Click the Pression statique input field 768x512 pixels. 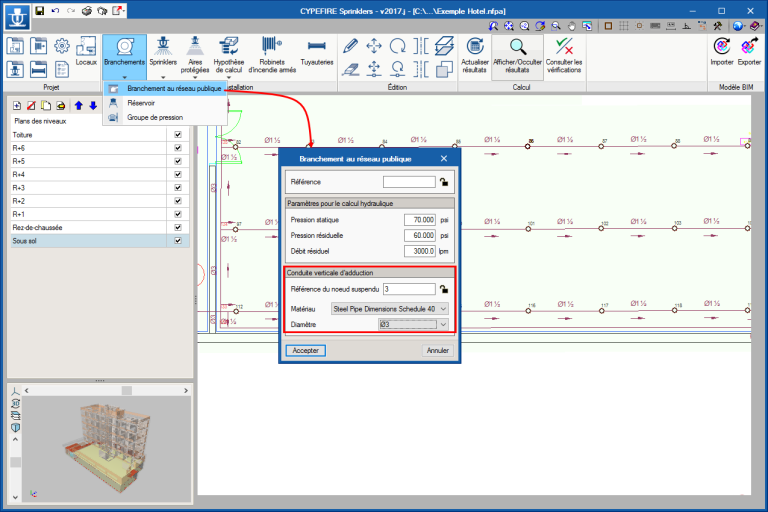[x=420, y=219]
